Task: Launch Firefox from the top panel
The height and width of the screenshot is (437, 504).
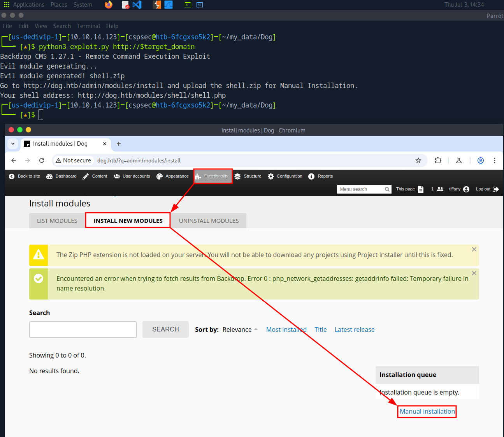Action: click(109, 5)
